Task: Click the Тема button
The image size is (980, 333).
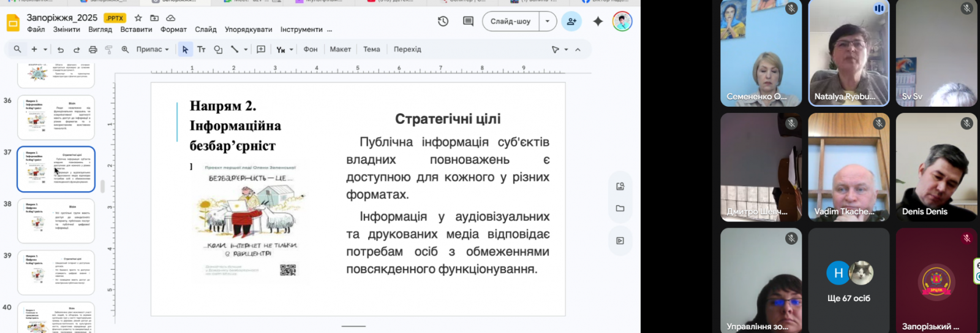Action: point(371,50)
